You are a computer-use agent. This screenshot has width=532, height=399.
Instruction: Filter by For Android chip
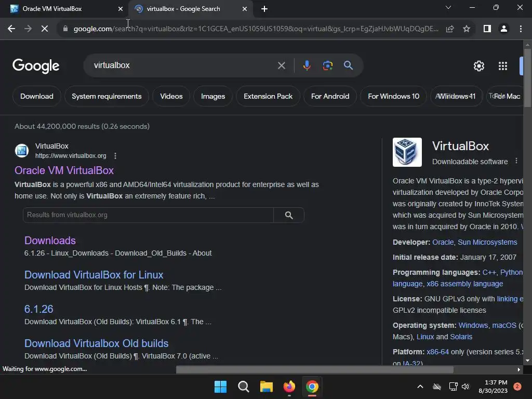point(330,96)
